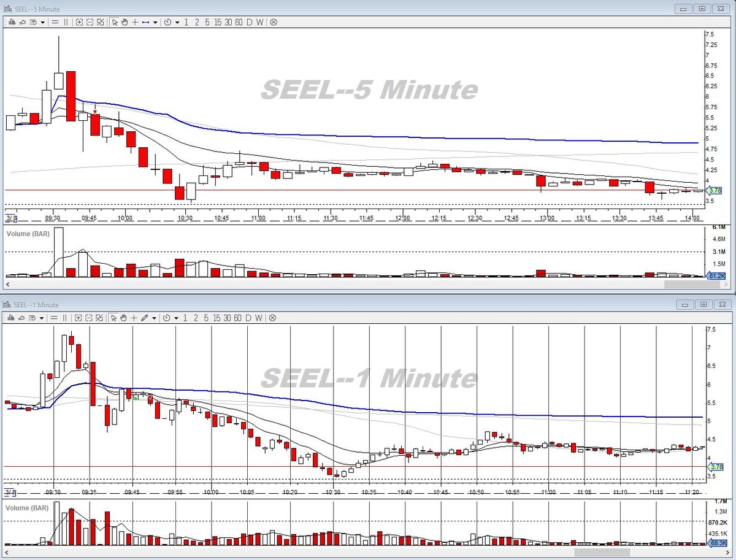Expand the clock interval dropdown in 1 Minute toolbar
Viewport: 736px width, 560px height.
[x=176, y=318]
